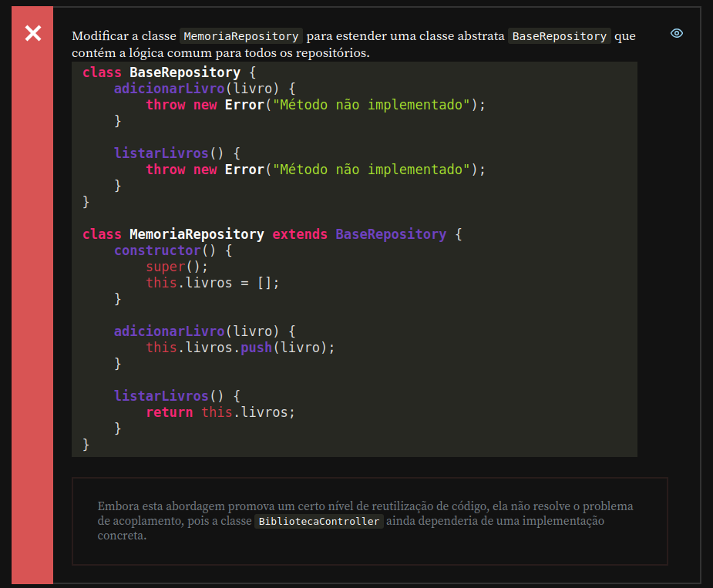Click the white X incorrect-answer icon
713x588 pixels.
[x=32, y=33]
